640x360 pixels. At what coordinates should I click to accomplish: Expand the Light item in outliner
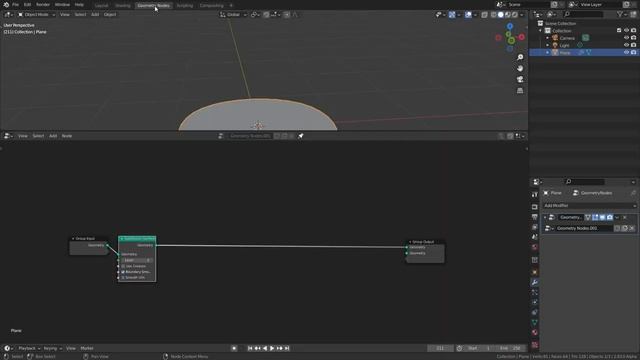click(x=548, y=45)
